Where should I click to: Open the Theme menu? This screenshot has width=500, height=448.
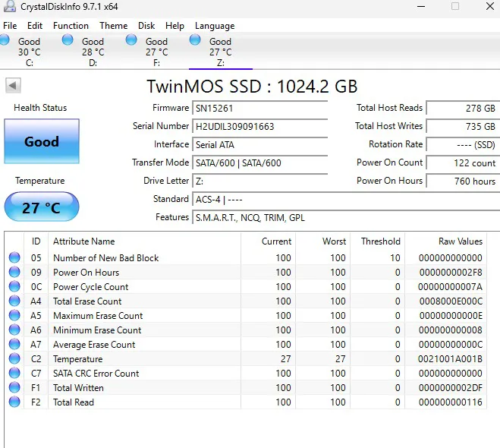coord(114,26)
